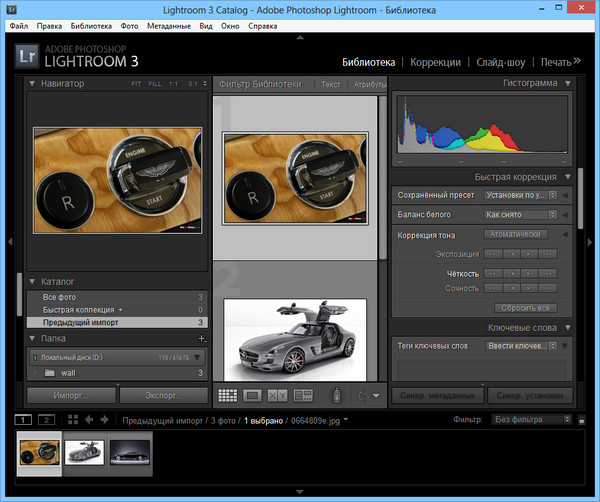Switch to Loupe view in toolbar
This screenshot has height=502, width=600.
tap(253, 396)
